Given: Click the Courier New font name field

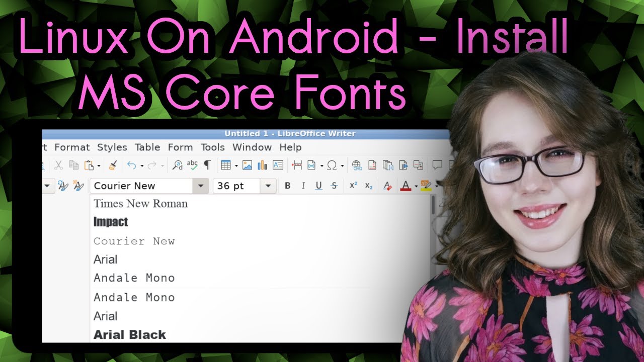Looking at the screenshot, I should pos(142,186).
